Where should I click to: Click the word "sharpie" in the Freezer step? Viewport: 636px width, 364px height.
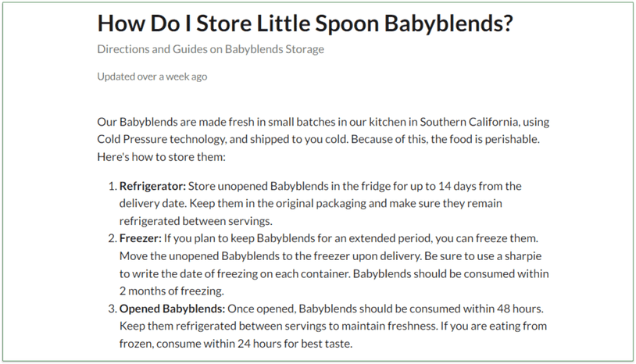point(528,256)
